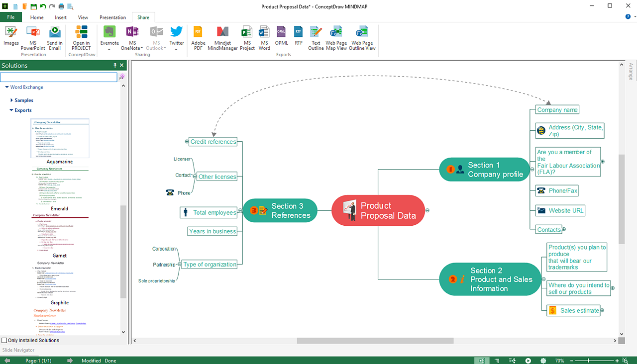Toggle Only Installed Solutions checkbox

pos(4,341)
